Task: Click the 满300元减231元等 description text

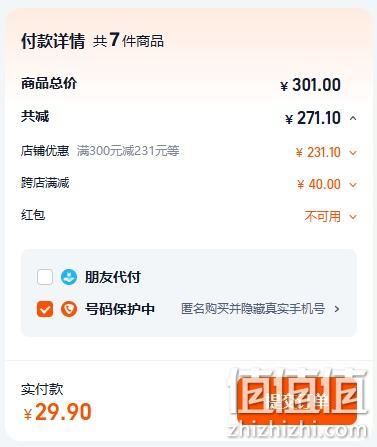Action: tap(128, 151)
